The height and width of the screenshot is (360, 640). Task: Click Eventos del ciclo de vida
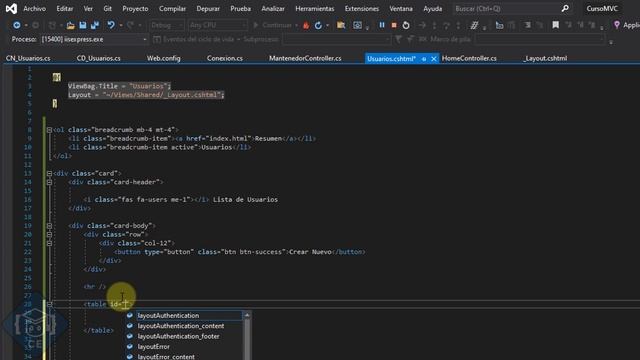pyautogui.click(x=195, y=40)
